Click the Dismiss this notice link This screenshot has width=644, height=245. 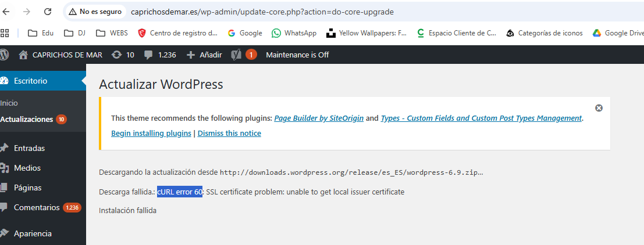[229, 133]
